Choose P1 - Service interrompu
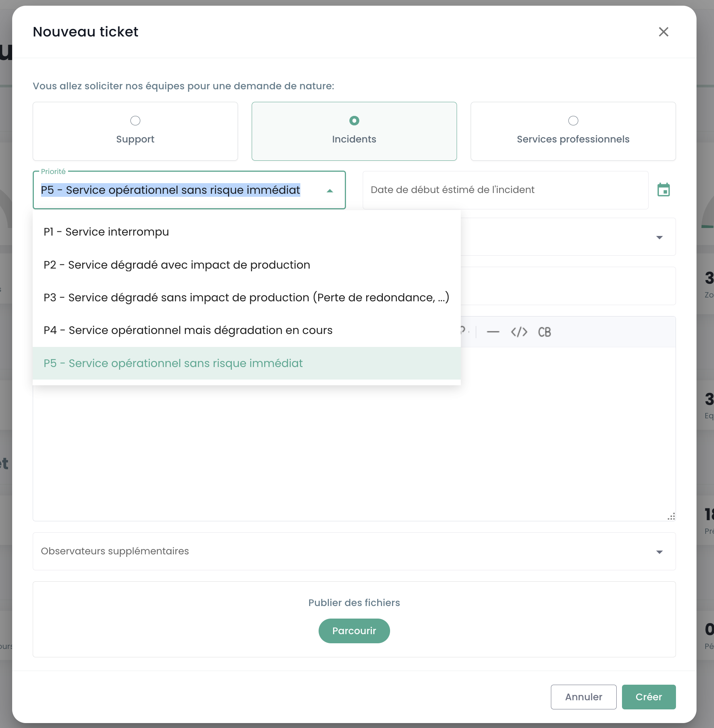Viewport: 714px width, 728px height. (106, 232)
